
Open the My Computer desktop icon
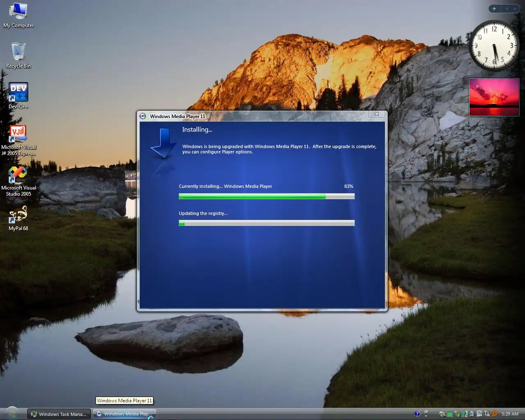(x=18, y=16)
